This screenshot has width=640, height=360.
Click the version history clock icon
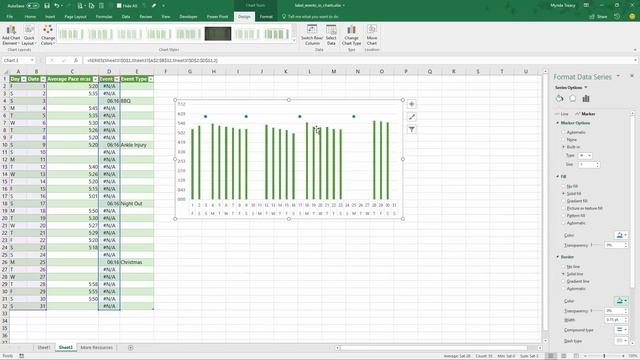617,17
